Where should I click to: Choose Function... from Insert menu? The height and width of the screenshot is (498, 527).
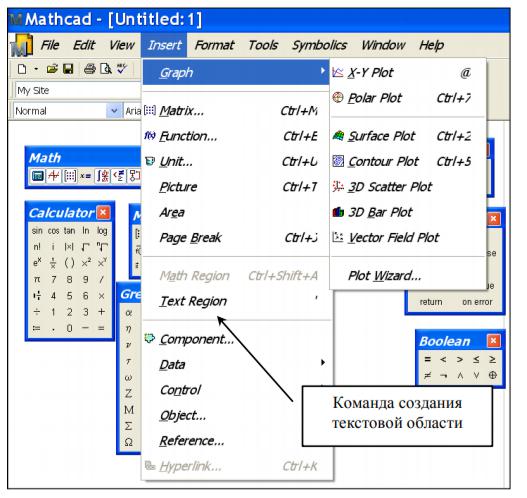(x=236, y=136)
